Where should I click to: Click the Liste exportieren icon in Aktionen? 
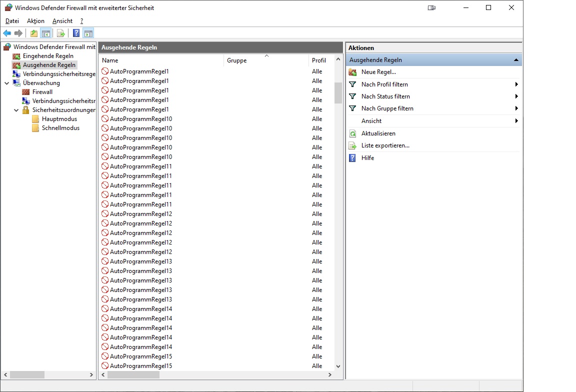pyautogui.click(x=352, y=146)
